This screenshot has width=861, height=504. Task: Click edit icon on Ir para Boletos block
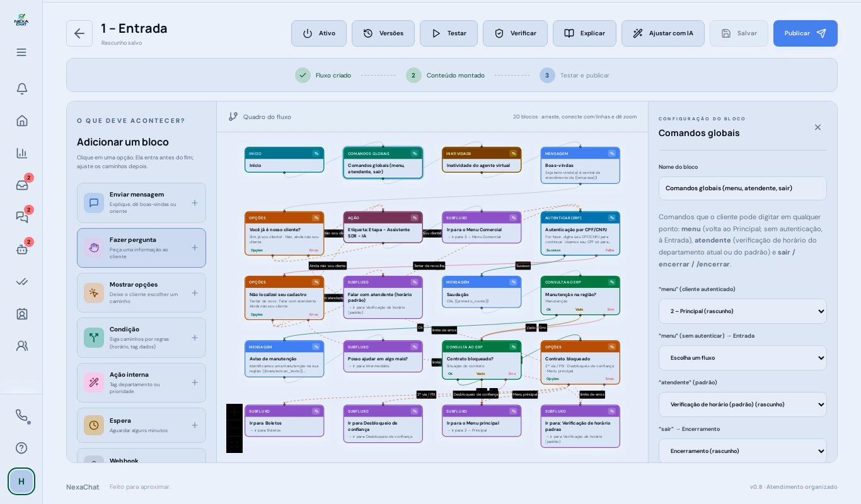click(316, 411)
